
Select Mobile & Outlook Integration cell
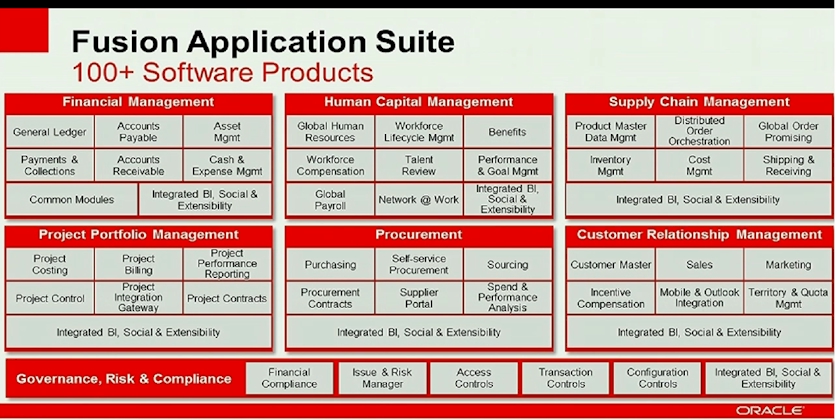[699, 298]
